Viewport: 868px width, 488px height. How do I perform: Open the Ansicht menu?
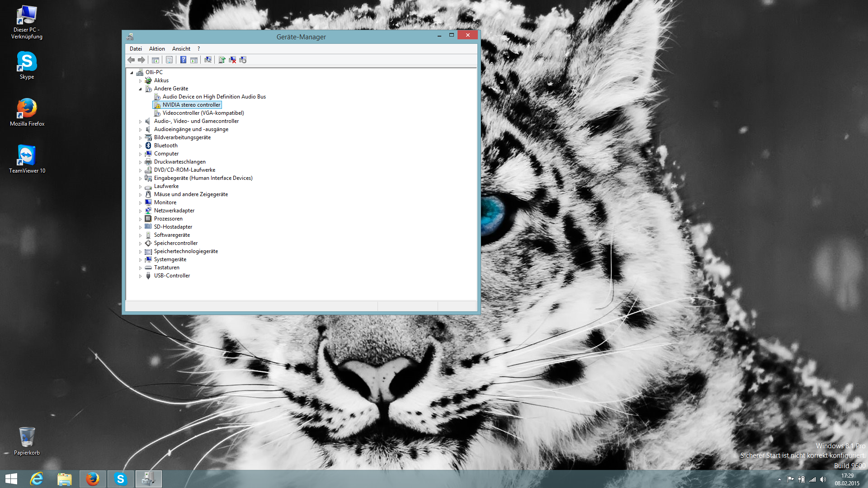pyautogui.click(x=181, y=49)
